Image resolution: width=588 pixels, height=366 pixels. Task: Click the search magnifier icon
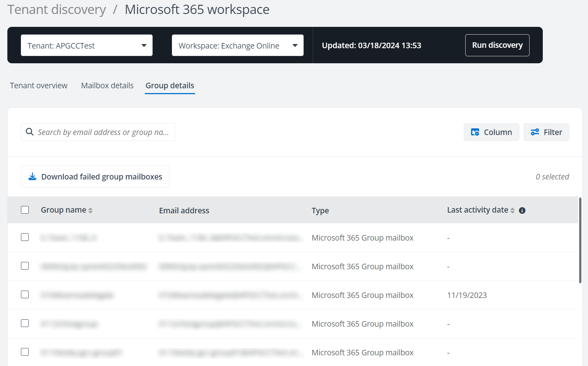pos(29,132)
